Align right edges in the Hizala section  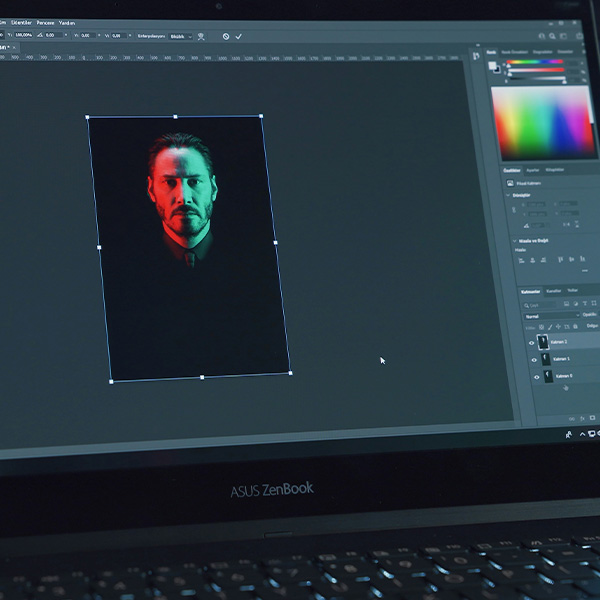point(543,260)
